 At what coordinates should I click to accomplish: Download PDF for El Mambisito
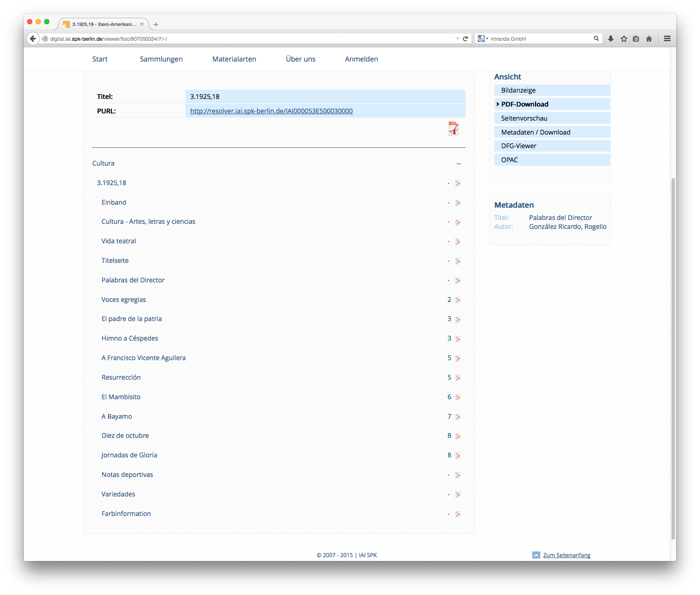(x=457, y=398)
